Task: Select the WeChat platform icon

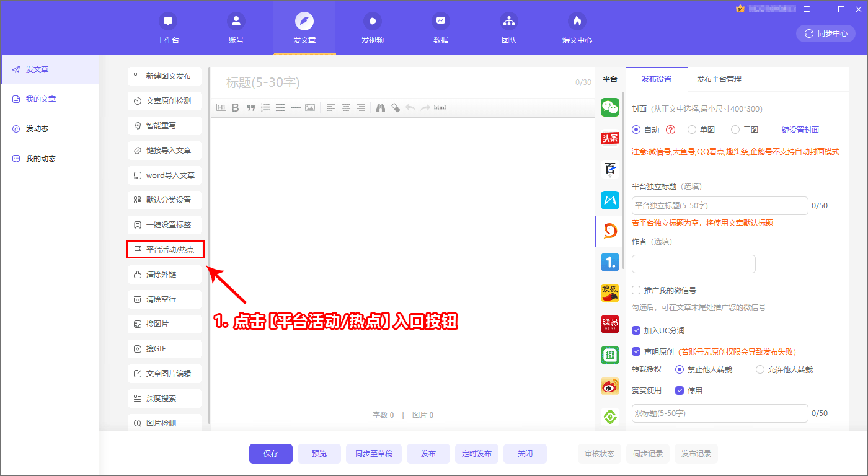Action: (x=609, y=107)
